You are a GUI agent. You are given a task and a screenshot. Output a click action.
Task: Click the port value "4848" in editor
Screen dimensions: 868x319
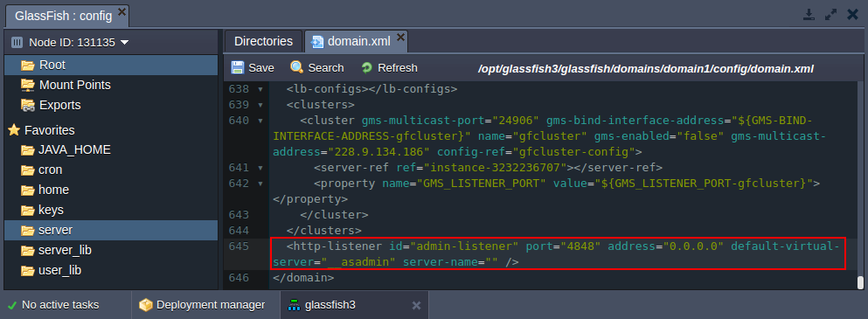tap(580, 246)
